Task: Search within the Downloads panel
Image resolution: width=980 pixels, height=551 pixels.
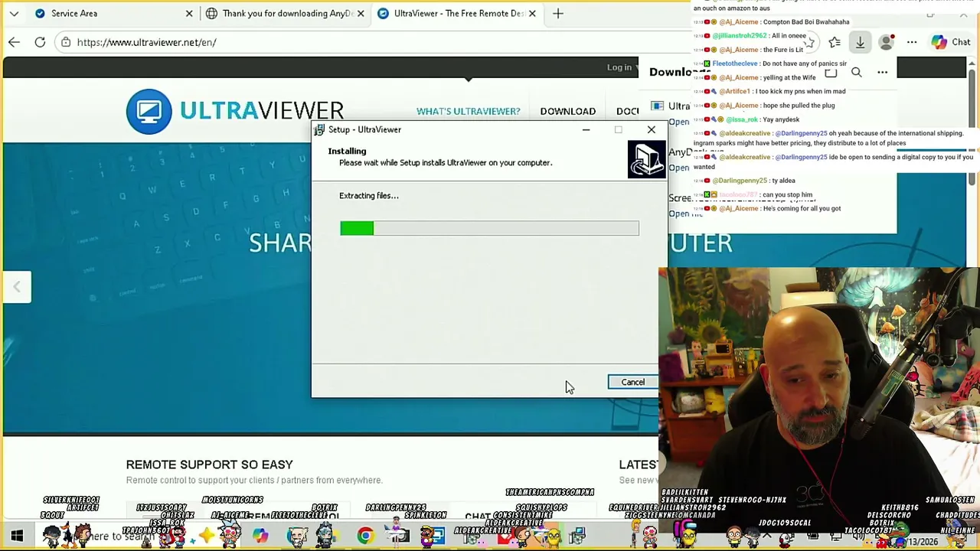Action: 857,72
